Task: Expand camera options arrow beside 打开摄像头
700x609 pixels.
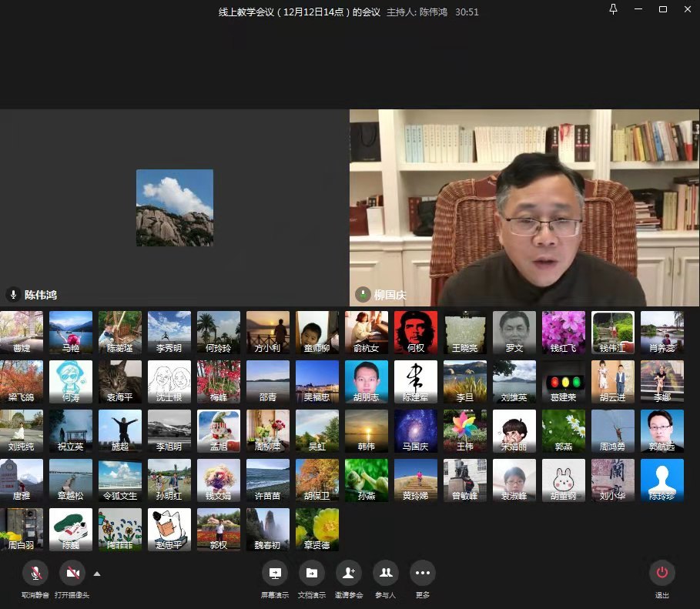Action: click(97, 574)
